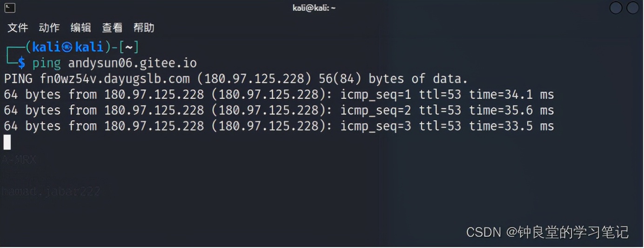Image resolution: width=644 pixels, height=248 pixels.
Task: Click the Kali logo symbol in the prompt
Action: 67,47
